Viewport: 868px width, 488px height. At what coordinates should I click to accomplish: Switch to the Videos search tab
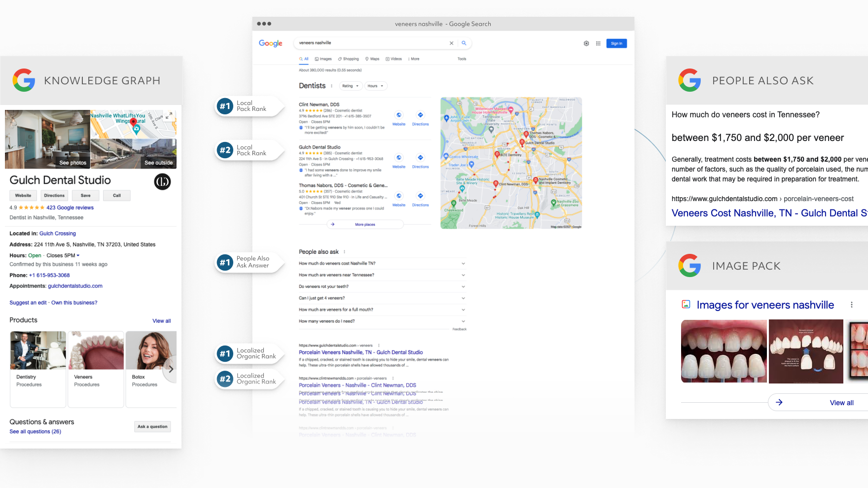tap(394, 59)
